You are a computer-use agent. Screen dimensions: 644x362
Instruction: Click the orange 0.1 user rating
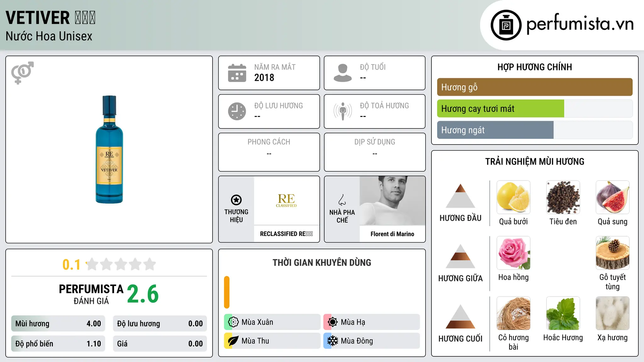[x=71, y=265]
